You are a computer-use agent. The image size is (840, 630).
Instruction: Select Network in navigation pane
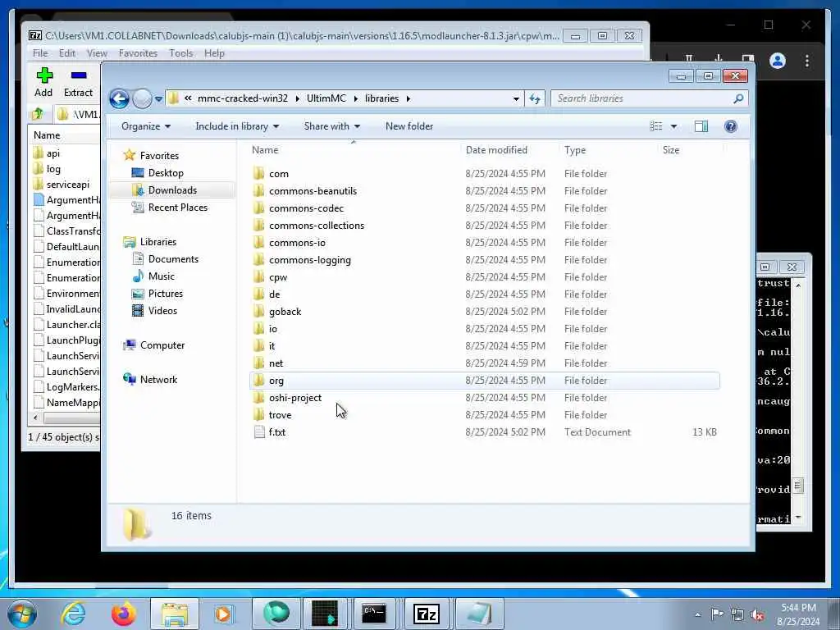point(158,379)
